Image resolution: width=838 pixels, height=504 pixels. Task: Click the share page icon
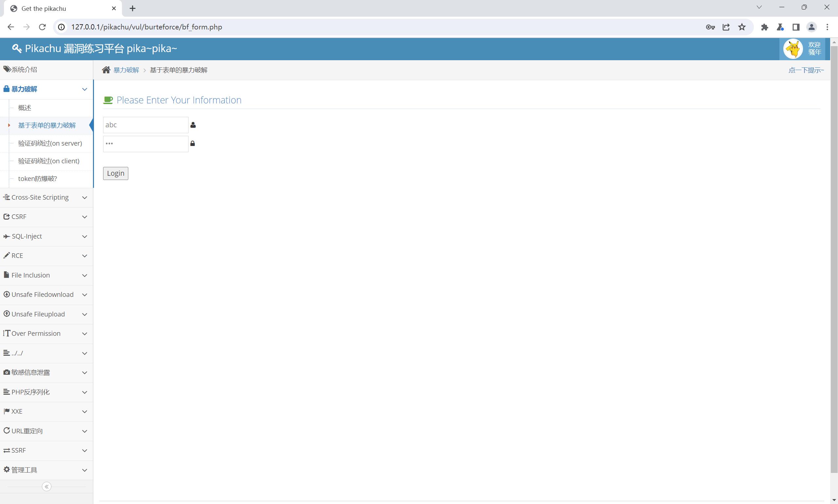coord(726,27)
